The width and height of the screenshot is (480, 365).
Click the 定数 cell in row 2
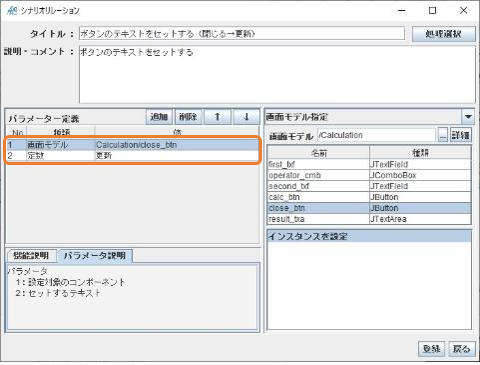coord(61,155)
